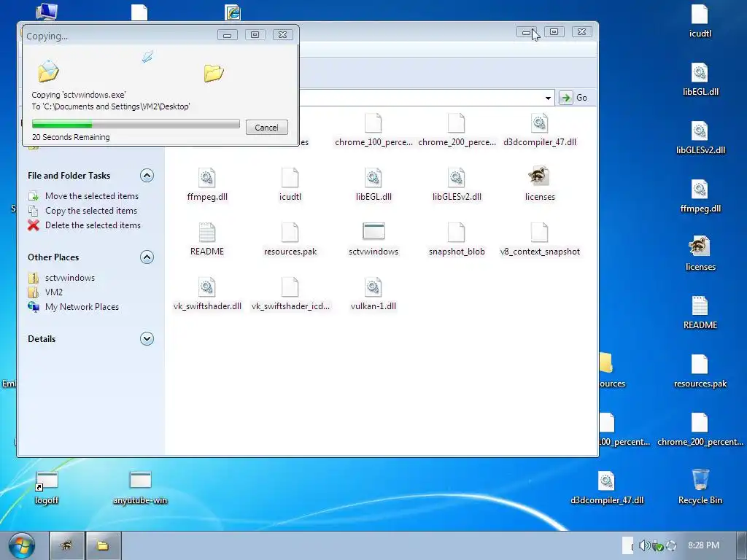This screenshot has height=560, width=747.
Task: Select vk_swiftshader_icd... file in the explorer window
Action: [x=290, y=295]
